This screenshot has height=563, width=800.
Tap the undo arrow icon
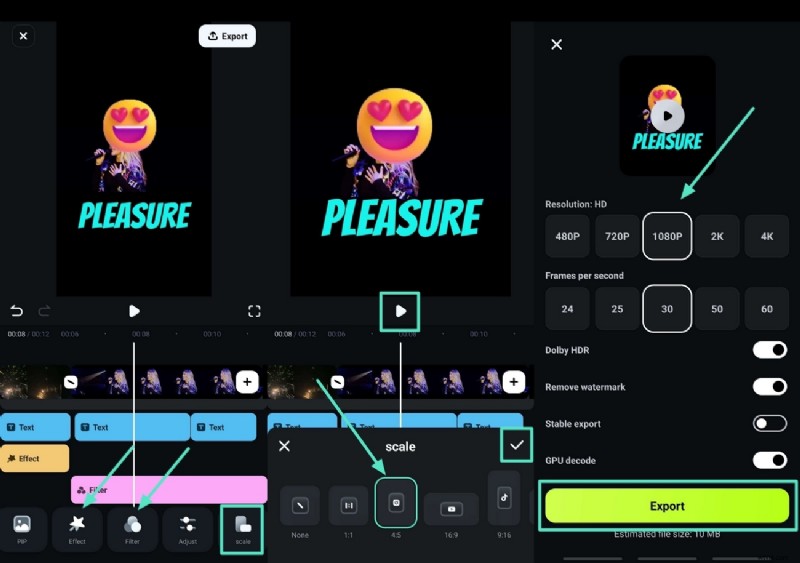click(16, 311)
